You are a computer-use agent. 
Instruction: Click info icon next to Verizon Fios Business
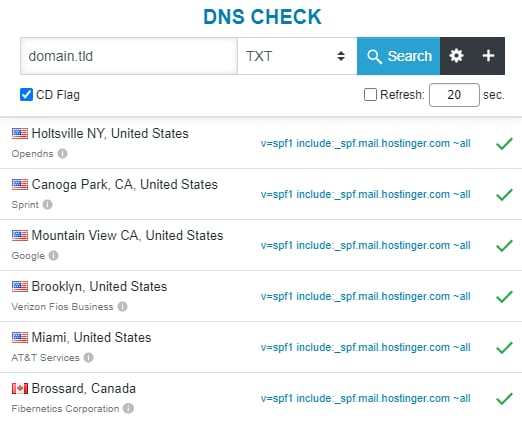pyautogui.click(x=122, y=307)
